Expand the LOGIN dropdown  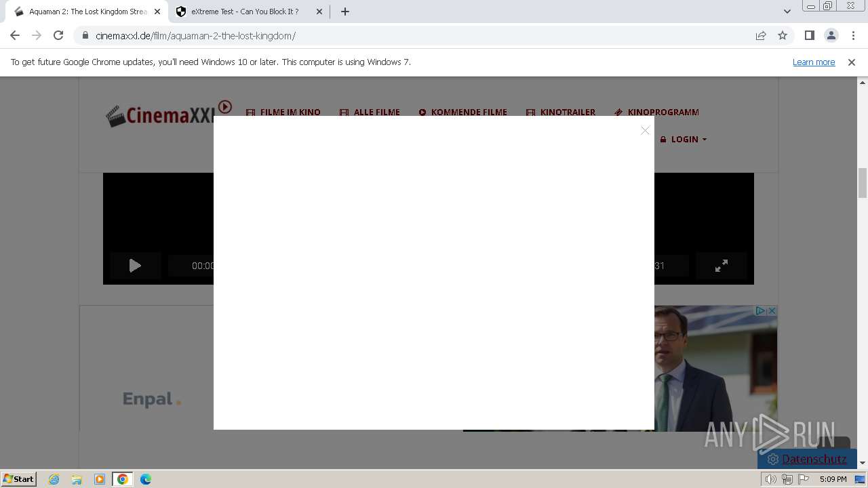(684, 139)
